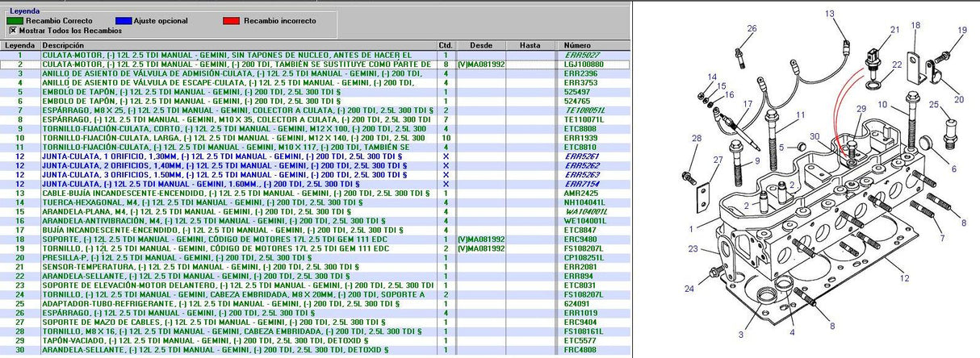Click the Desde column header
This screenshot has height=358, width=980.
click(480, 45)
